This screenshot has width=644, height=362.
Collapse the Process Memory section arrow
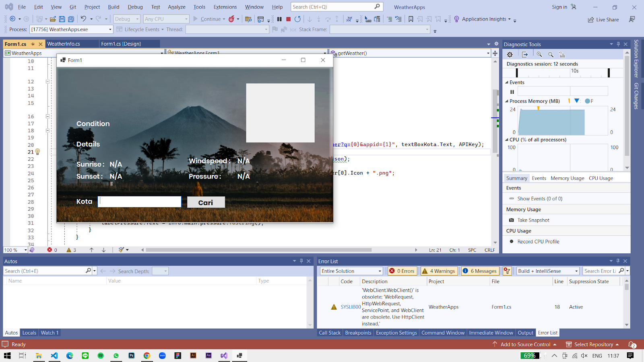coord(507,101)
